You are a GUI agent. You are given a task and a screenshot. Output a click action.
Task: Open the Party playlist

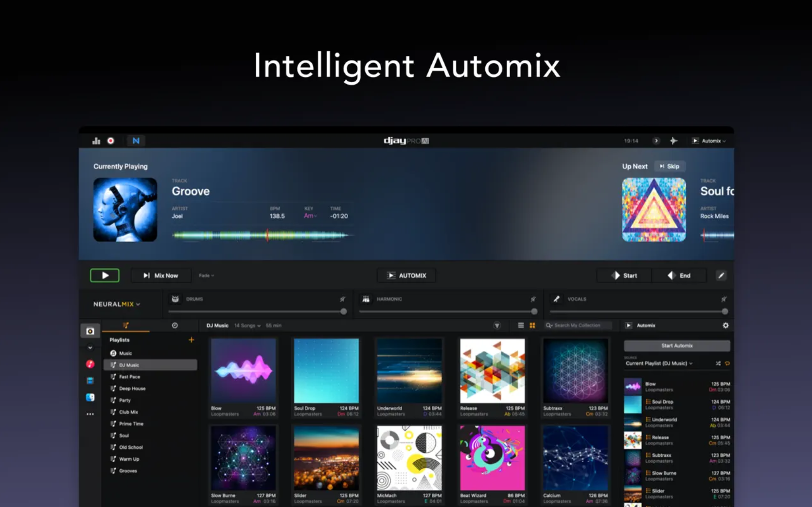[x=150, y=400]
